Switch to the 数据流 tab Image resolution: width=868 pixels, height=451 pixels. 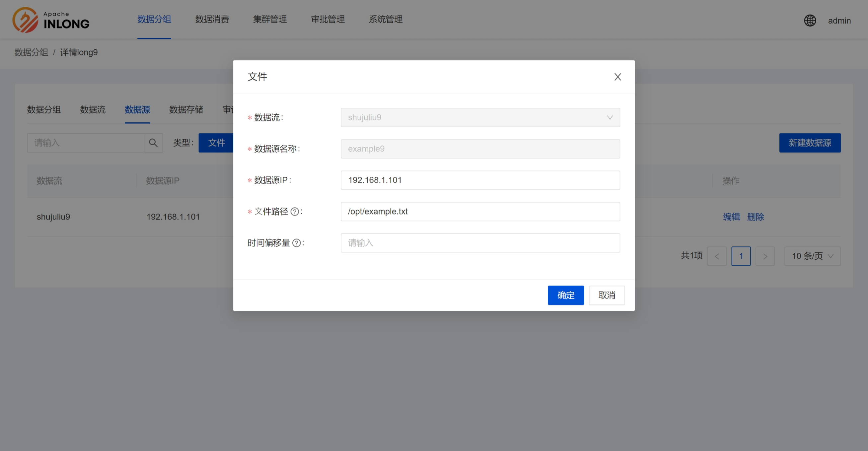coord(93,109)
